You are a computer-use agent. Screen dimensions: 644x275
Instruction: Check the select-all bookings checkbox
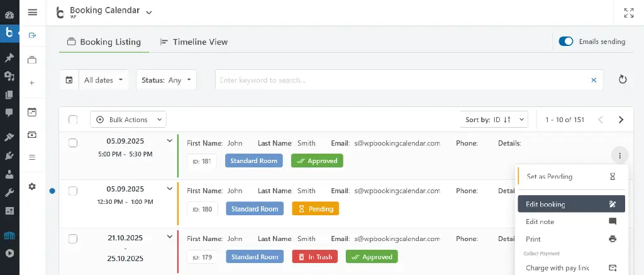(x=73, y=120)
